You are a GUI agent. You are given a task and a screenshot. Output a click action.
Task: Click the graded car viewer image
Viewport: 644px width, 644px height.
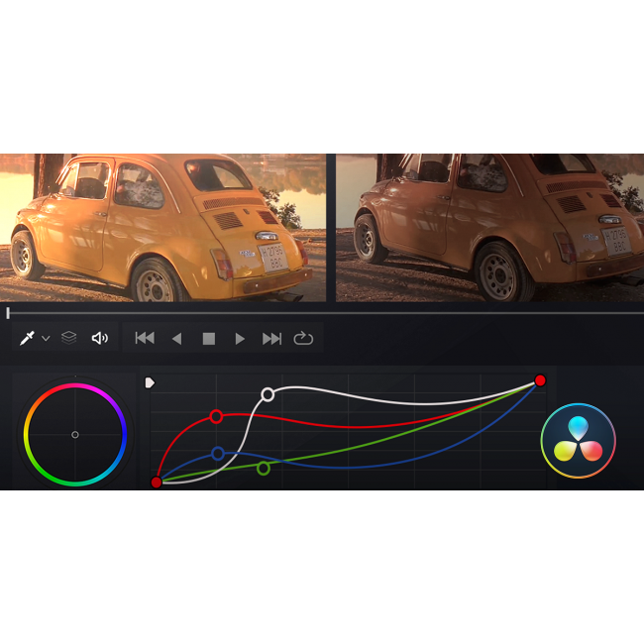point(162,228)
